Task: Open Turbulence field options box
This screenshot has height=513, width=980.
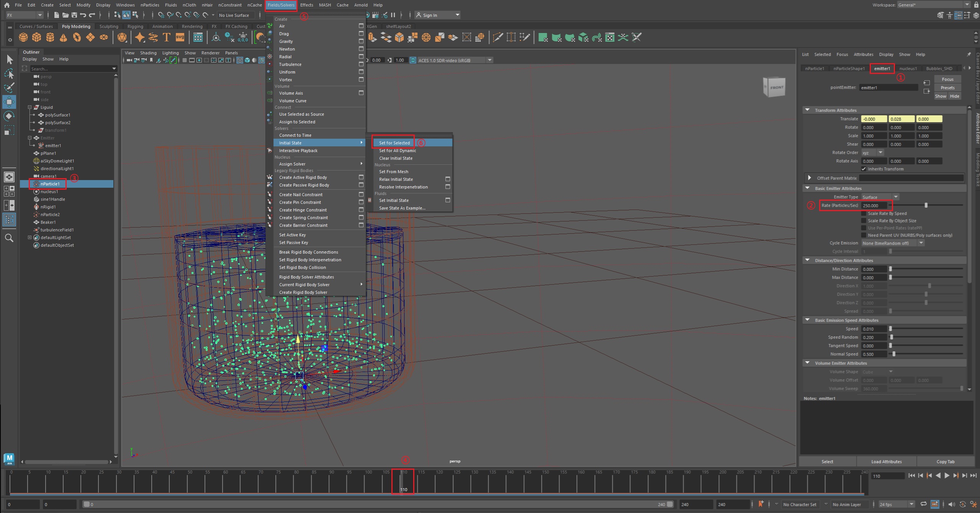Action: point(361,64)
